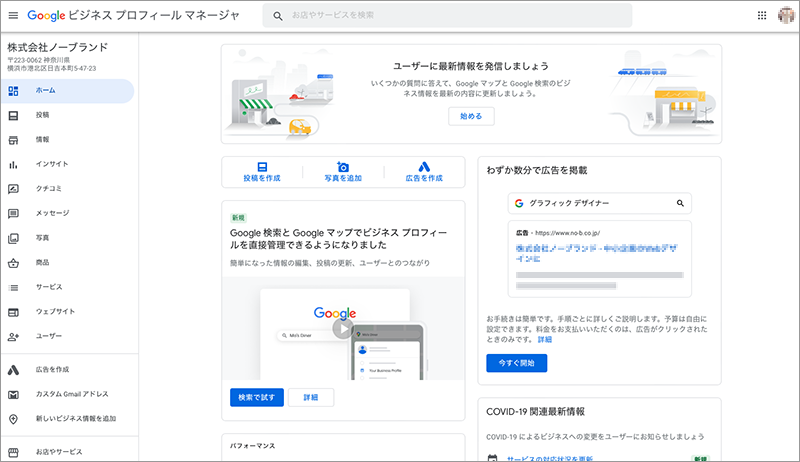Click the カスタム Gmail envelope icon
This screenshot has height=462, width=800.
point(13,395)
